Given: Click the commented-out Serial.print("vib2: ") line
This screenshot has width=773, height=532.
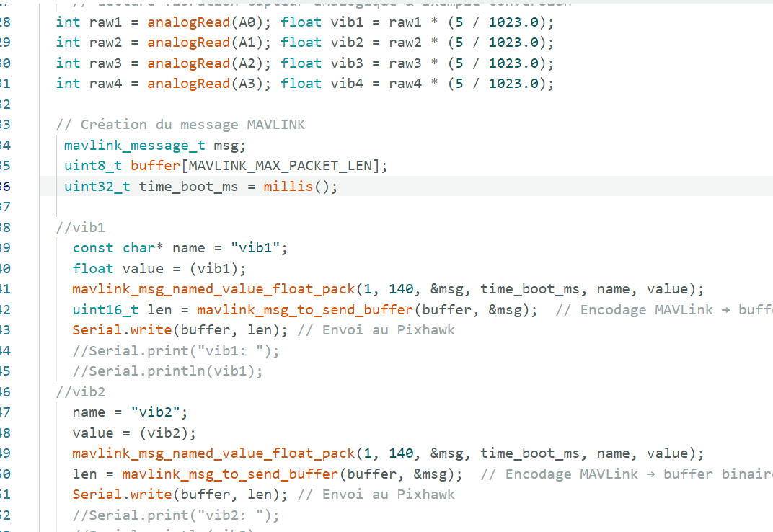Looking at the screenshot, I should tap(176, 515).
